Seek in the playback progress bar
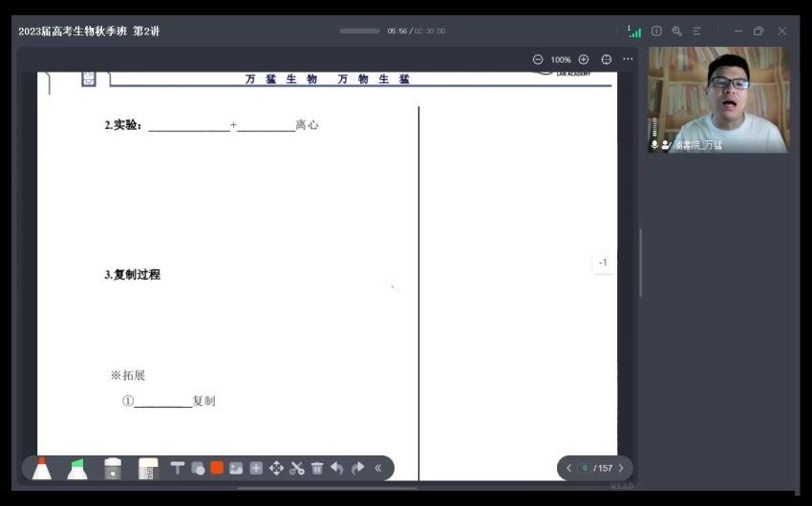This screenshot has height=506, width=812. (x=359, y=32)
